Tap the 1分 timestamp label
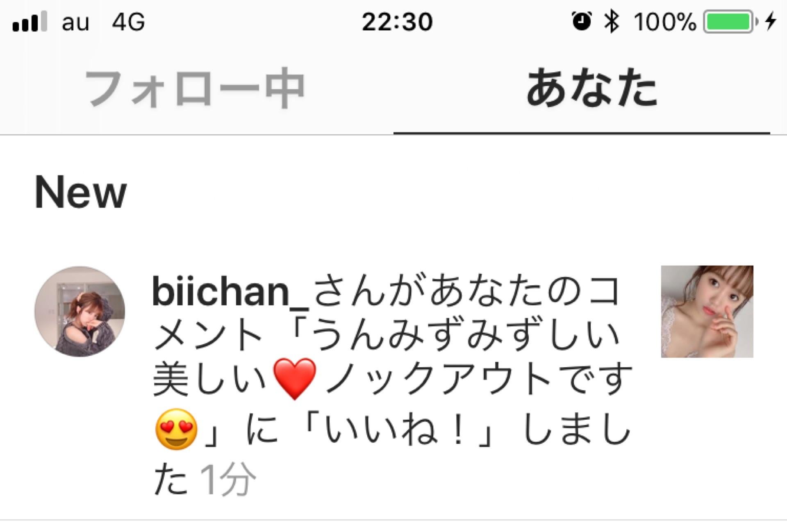 tap(228, 479)
